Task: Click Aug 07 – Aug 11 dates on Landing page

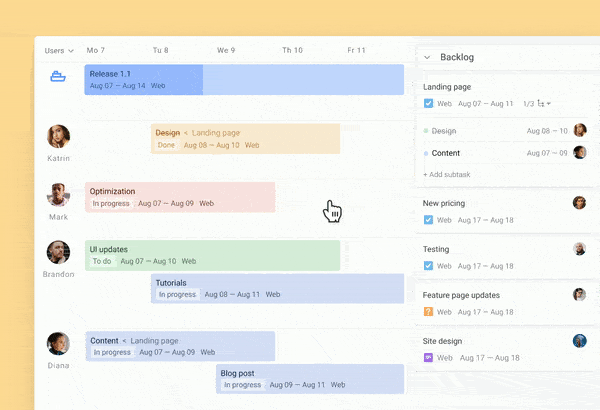Action: coord(486,104)
